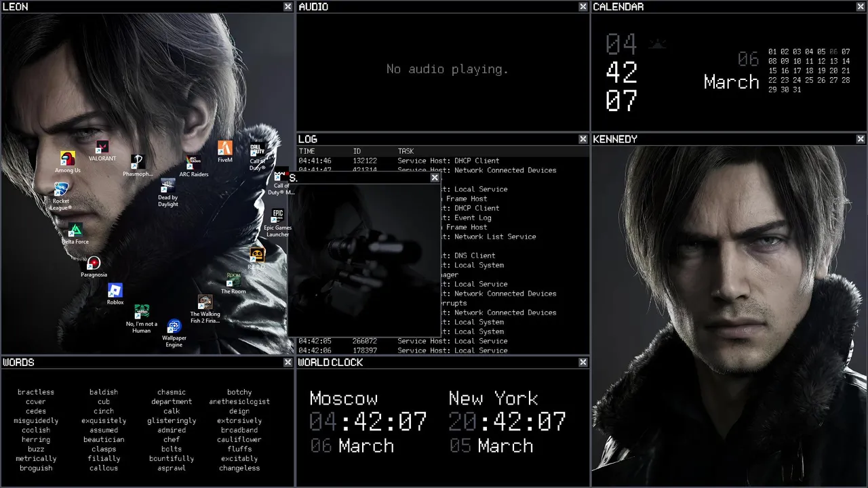Select the log row with ID 132122

click(x=443, y=161)
